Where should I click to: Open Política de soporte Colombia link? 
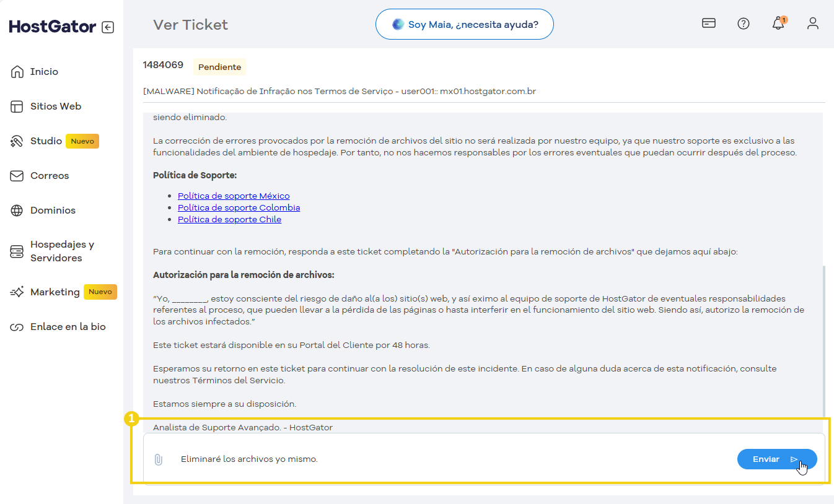[239, 208]
